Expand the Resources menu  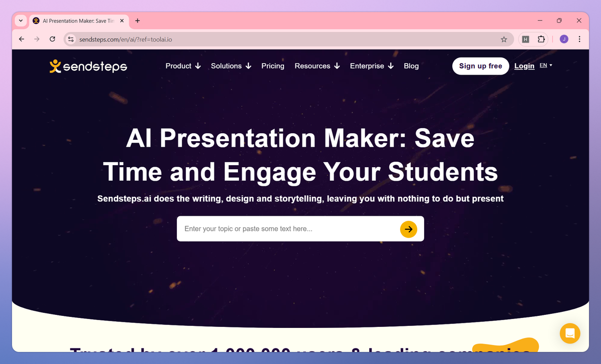click(317, 66)
